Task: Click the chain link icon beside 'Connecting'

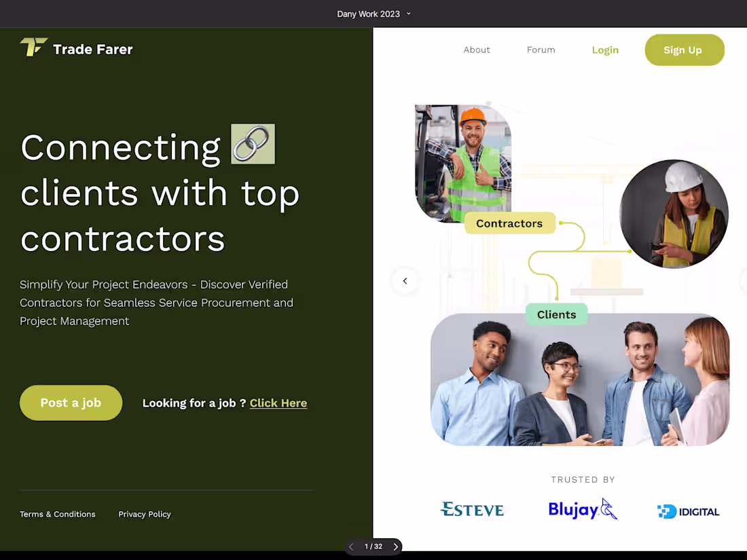Action: [253, 143]
